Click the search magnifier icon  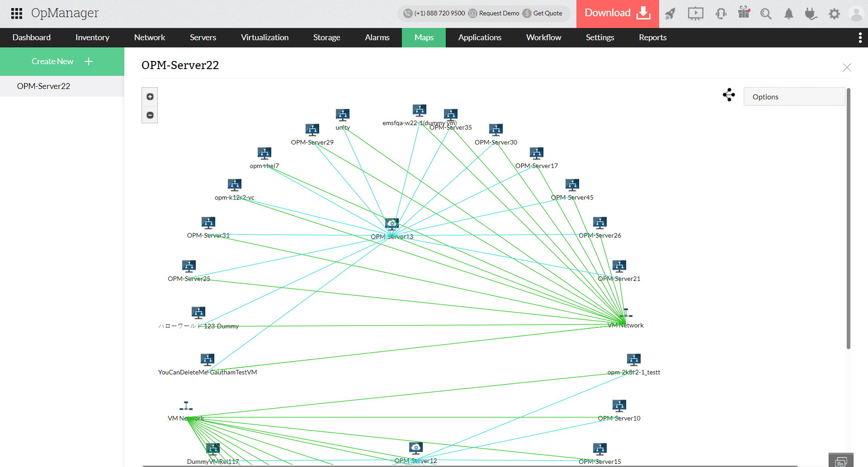(x=766, y=14)
